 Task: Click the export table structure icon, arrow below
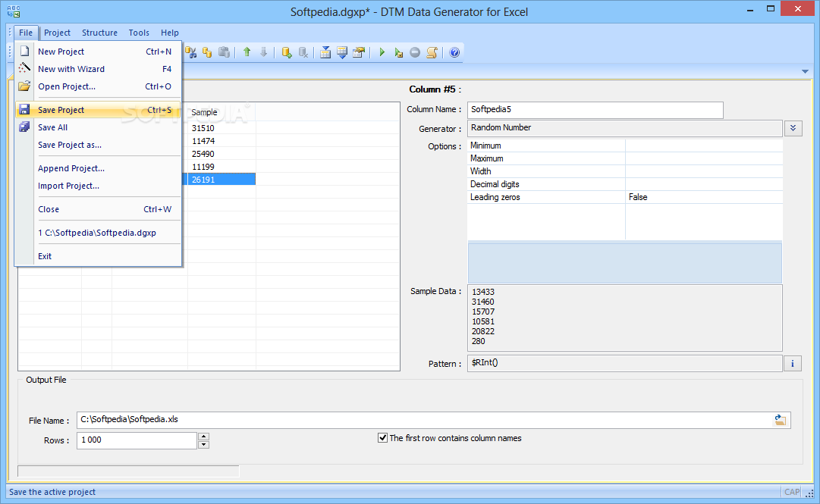342,52
